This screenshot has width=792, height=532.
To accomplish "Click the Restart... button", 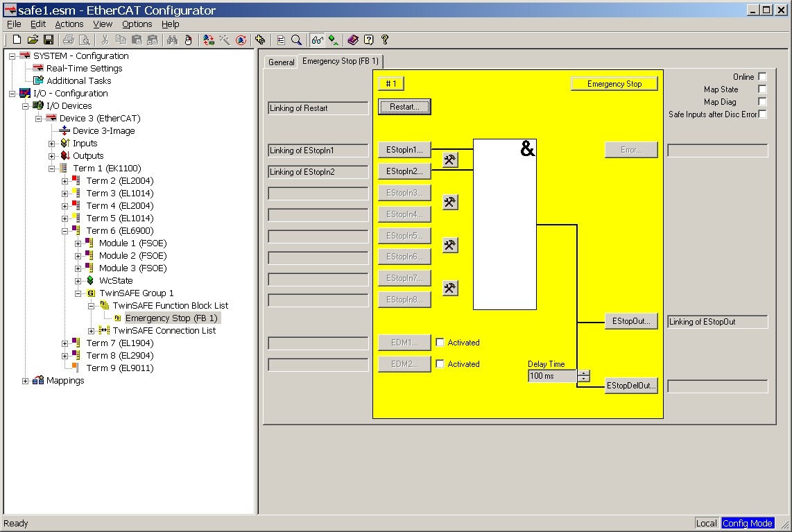I will (x=404, y=107).
